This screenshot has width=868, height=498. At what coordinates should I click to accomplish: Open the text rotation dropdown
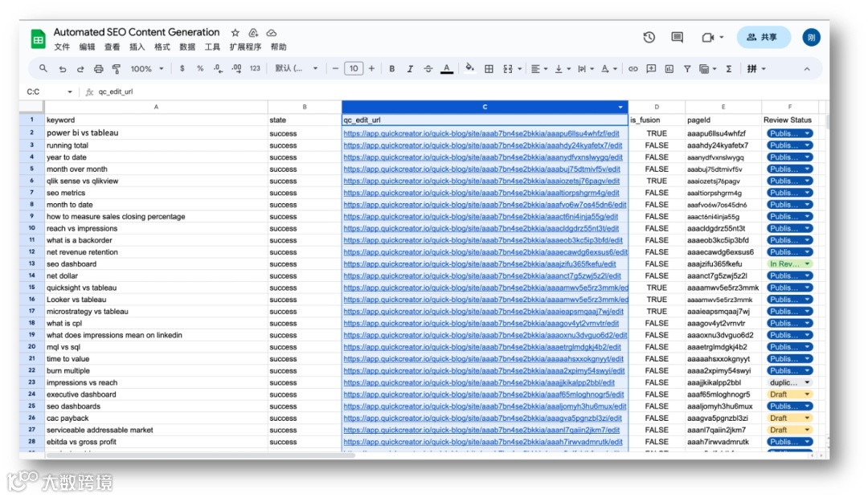(609, 68)
